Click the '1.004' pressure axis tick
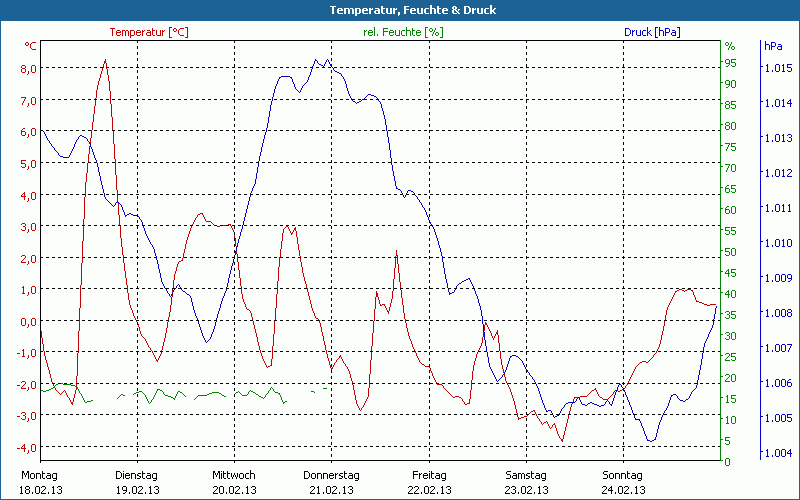The image size is (800, 500). click(778, 453)
